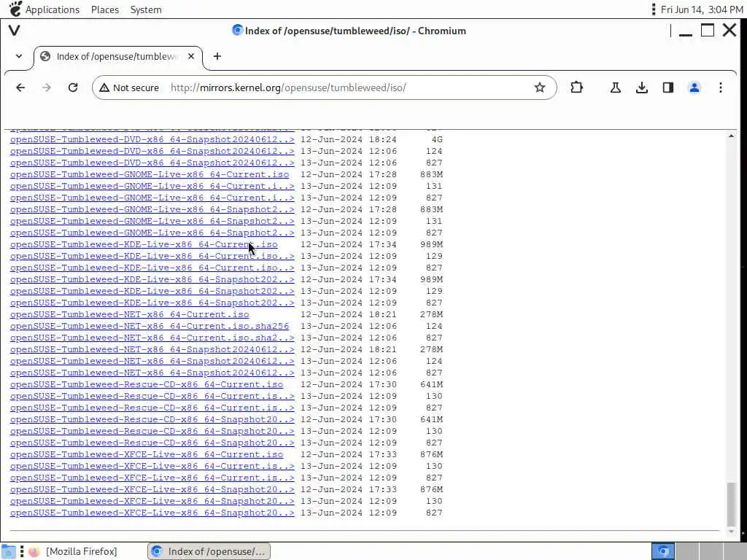Image resolution: width=747 pixels, height=560 pixels.
Task: Click the taskbar handle dots beside Firefox
Action: [x=21, y=551]
